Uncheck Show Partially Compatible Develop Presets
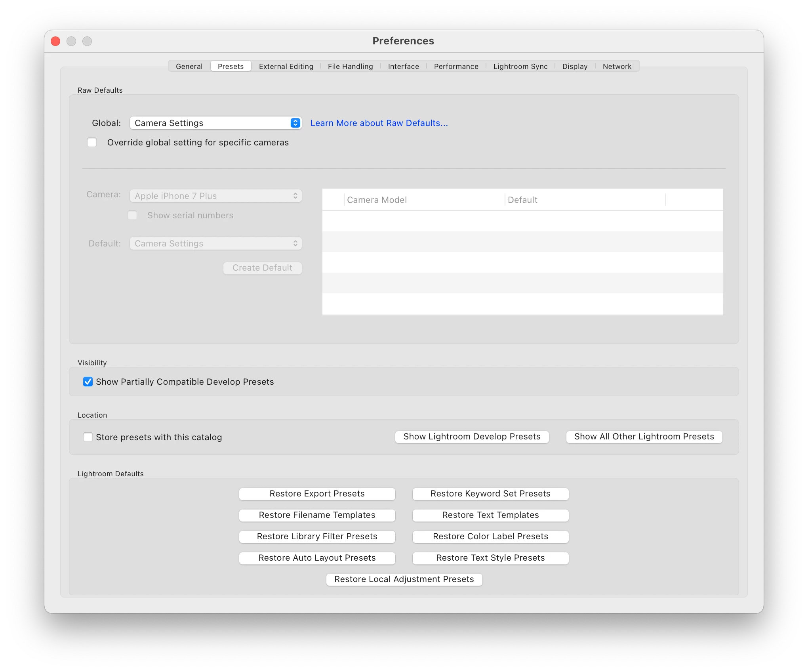 click(x=88, y=382)
